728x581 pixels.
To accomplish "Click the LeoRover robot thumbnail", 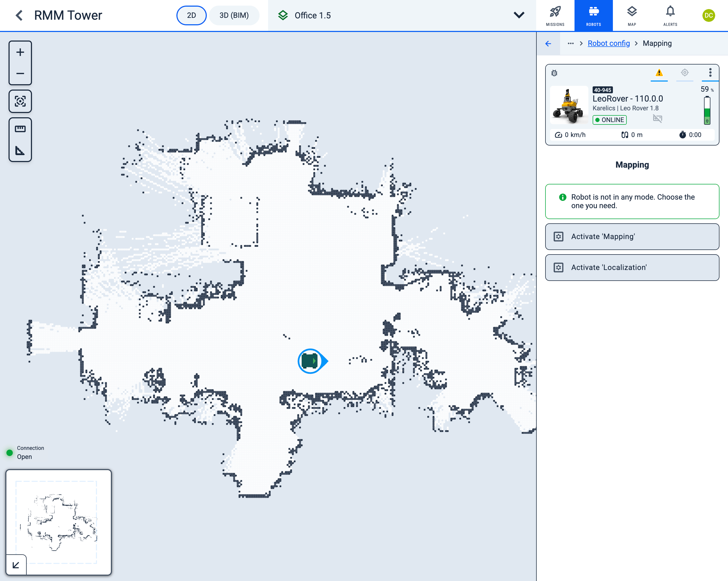I will tap(569, 105).
